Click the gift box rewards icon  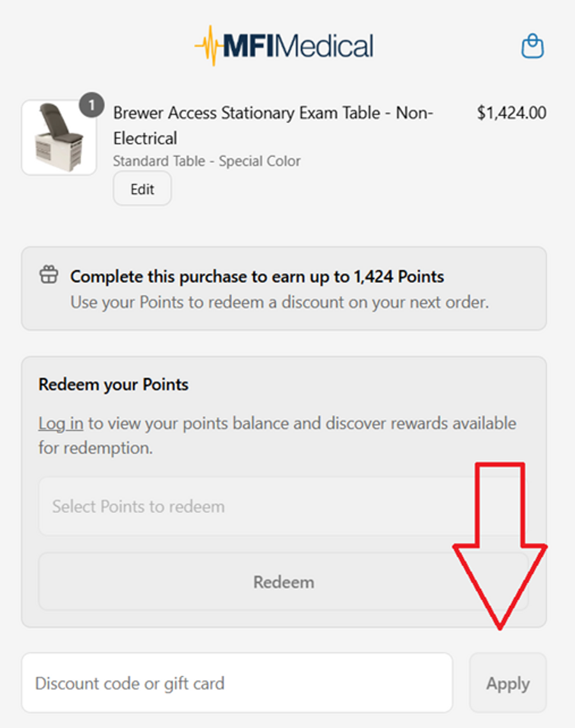[x=49, y=276]
